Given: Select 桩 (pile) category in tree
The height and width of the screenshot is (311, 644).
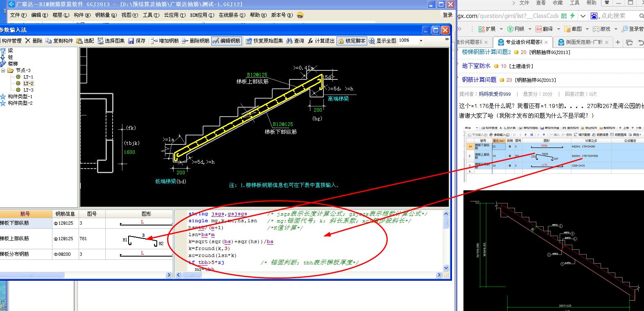Looking at the screenshot, I should pos(10,57).
